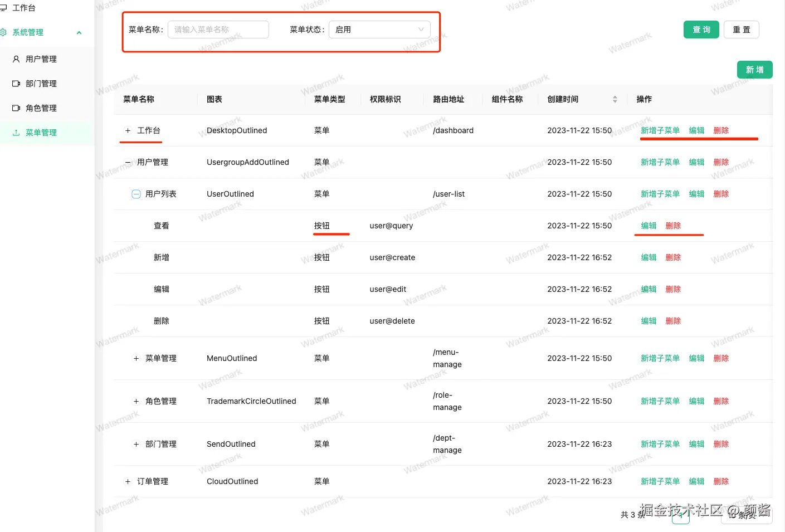785x532 pixels.
Task: Click the CloudOutlined cell
Action: click(x=232, y=481)
